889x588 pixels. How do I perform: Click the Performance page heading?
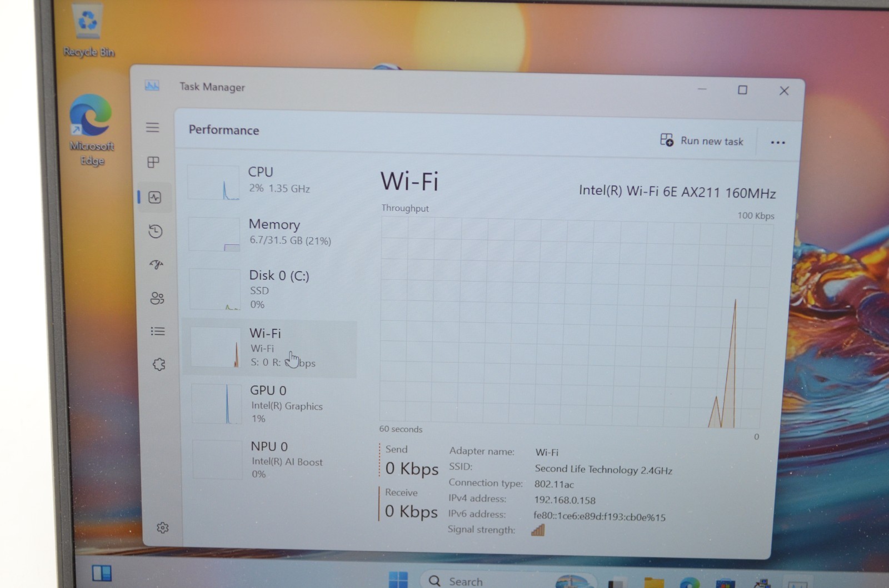[x=224, y=130]
